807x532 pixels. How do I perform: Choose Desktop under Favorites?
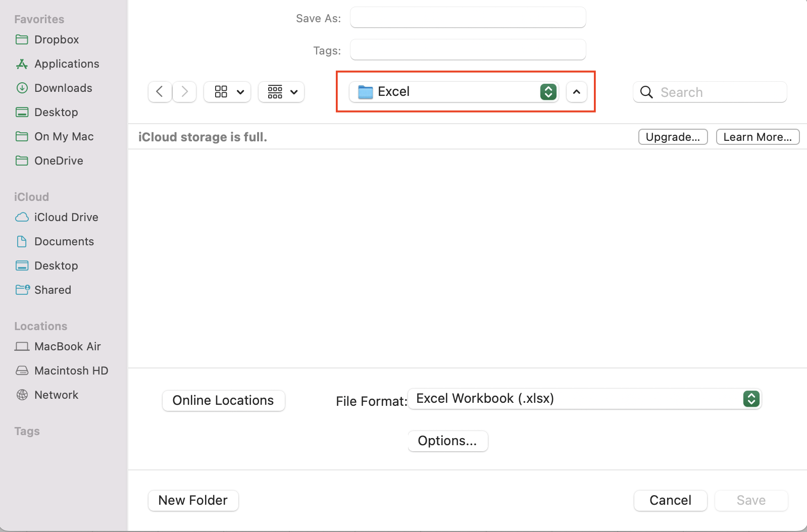[47, 112]
